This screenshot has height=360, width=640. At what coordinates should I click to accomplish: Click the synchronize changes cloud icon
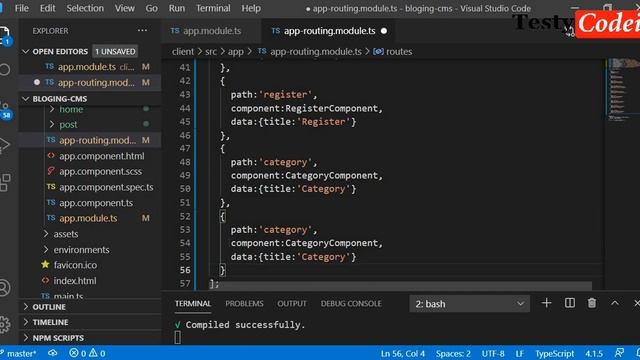tap(53, 353)
